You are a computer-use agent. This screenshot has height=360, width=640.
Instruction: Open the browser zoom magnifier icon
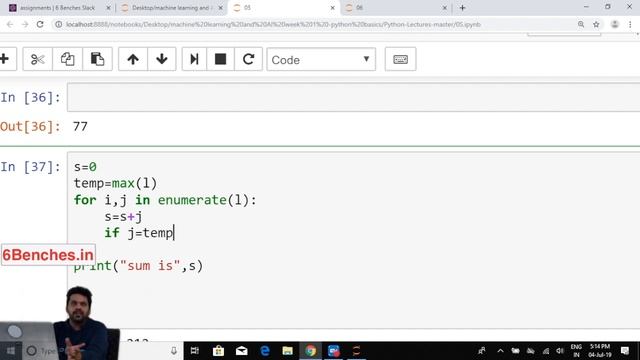(581, 24)
